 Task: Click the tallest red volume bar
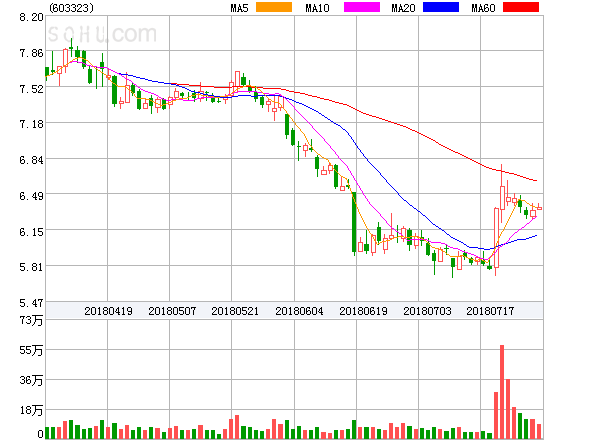502,392
